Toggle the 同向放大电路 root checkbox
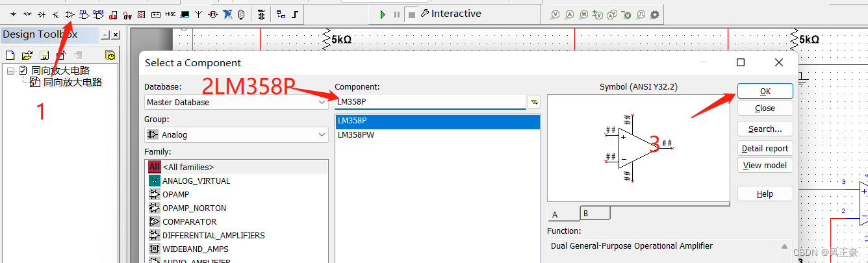 [23, 70]
